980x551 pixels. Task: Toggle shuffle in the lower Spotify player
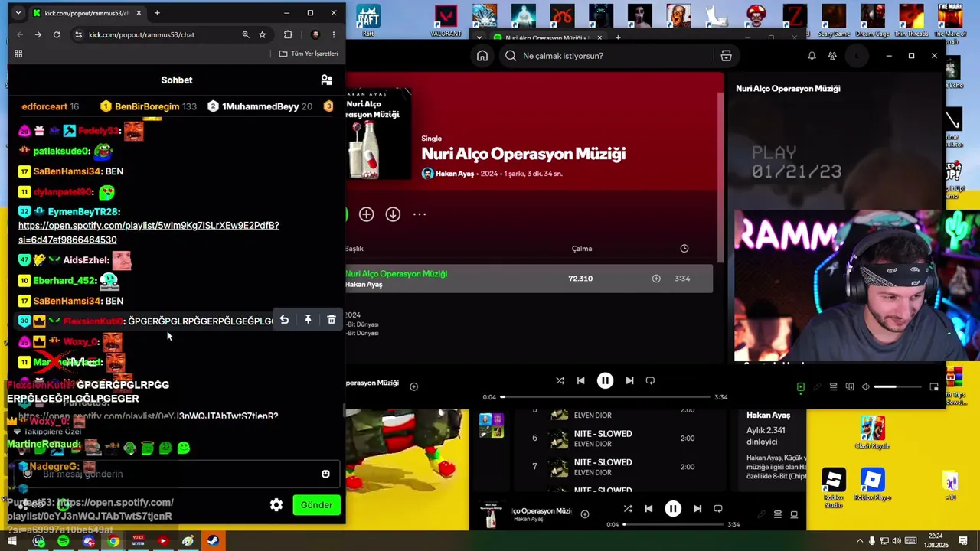pyautogui.click(x=628, y=508)
